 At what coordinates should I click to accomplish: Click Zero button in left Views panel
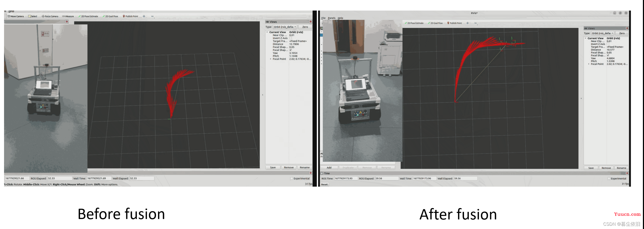click(x=305, y=27)
